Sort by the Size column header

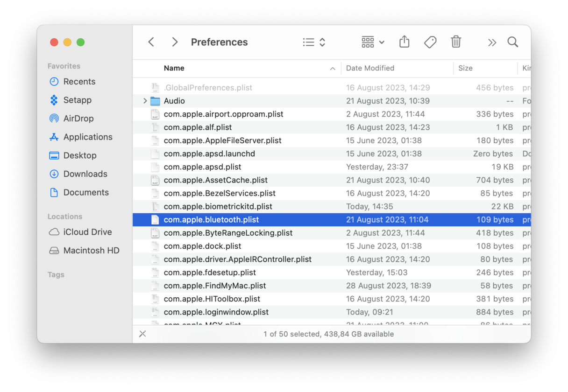(x=465, y=68)
